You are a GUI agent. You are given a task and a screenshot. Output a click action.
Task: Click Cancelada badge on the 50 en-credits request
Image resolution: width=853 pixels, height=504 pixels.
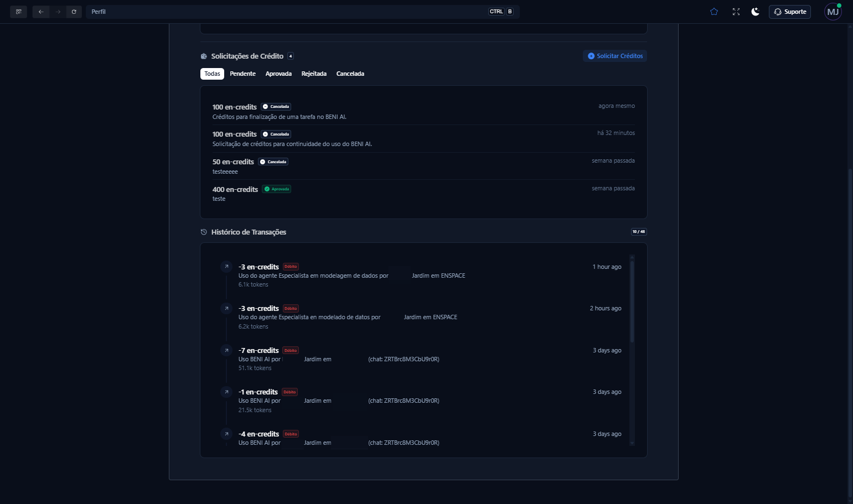point(273,162)
